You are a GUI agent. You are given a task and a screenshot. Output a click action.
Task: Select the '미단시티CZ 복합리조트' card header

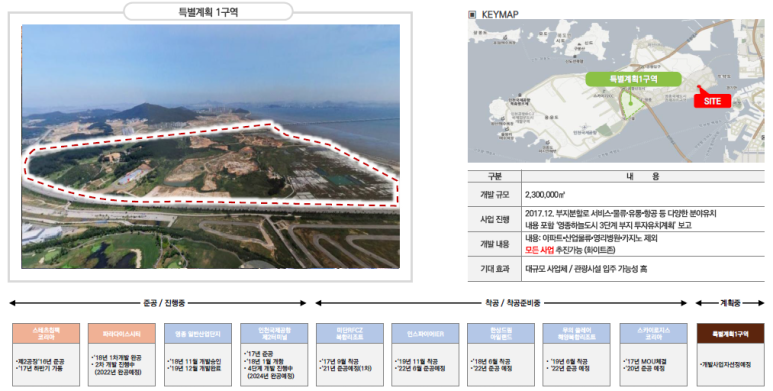[x=350, y=333]
